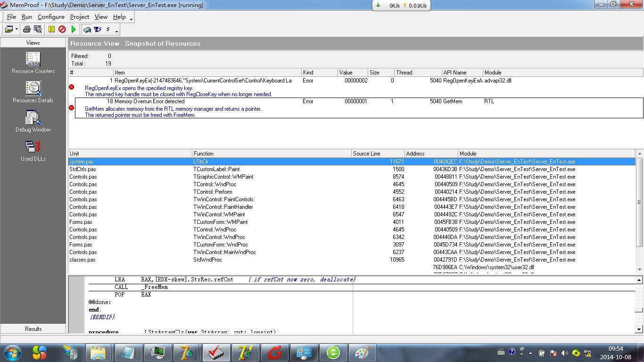Select the TWinControl::MainWndProc stack row

click(352, 252)
